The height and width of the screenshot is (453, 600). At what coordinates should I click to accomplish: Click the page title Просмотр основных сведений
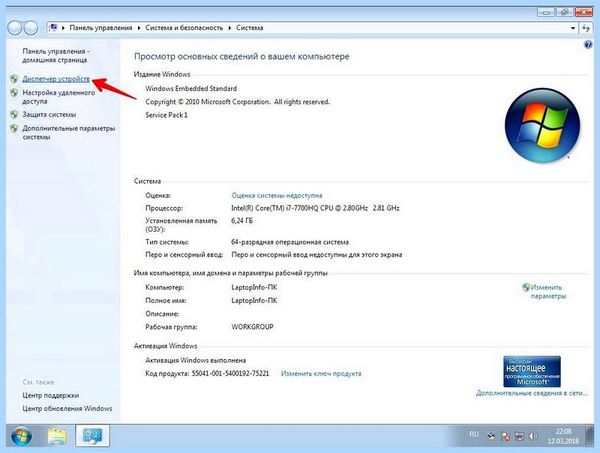pos(241,57)
